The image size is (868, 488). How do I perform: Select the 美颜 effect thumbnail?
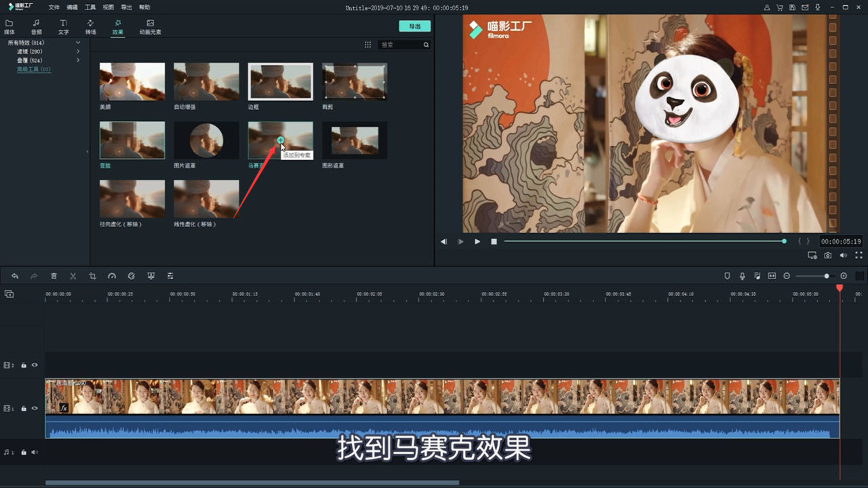(132, 81)
